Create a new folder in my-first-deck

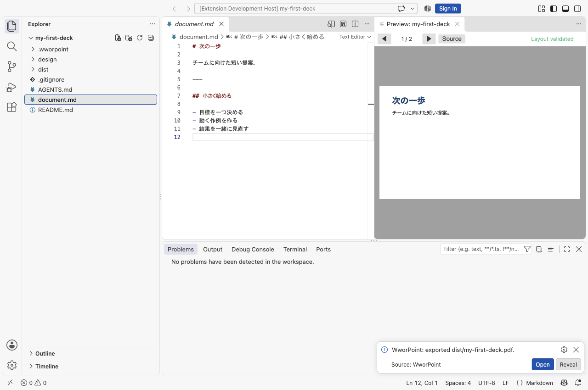[129, 38]
